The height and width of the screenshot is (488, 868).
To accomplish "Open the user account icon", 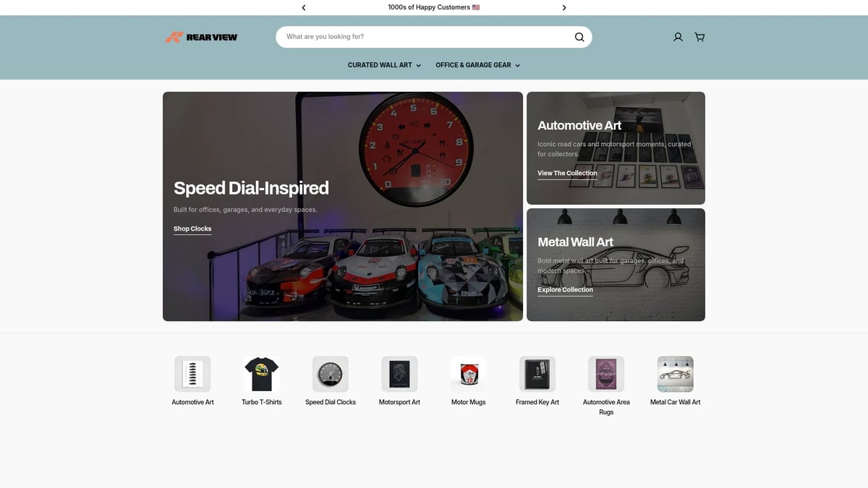I will pyautogui.click(x=678, y=37).
